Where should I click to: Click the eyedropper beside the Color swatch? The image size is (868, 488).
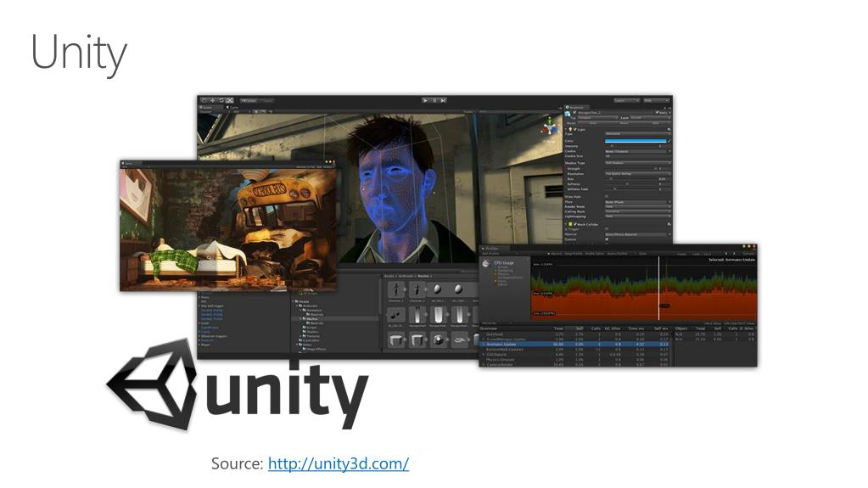[669, 141]
